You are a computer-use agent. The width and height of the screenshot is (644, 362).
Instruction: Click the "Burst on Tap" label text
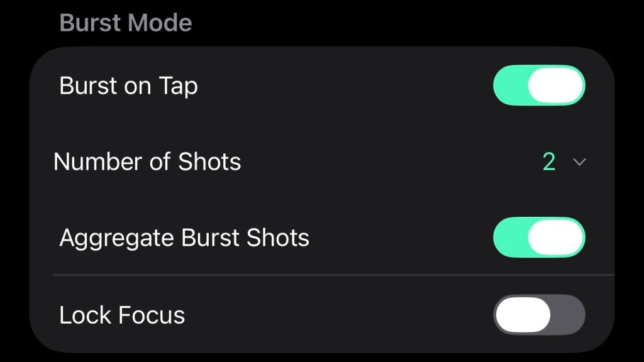[x=128, y=86]
